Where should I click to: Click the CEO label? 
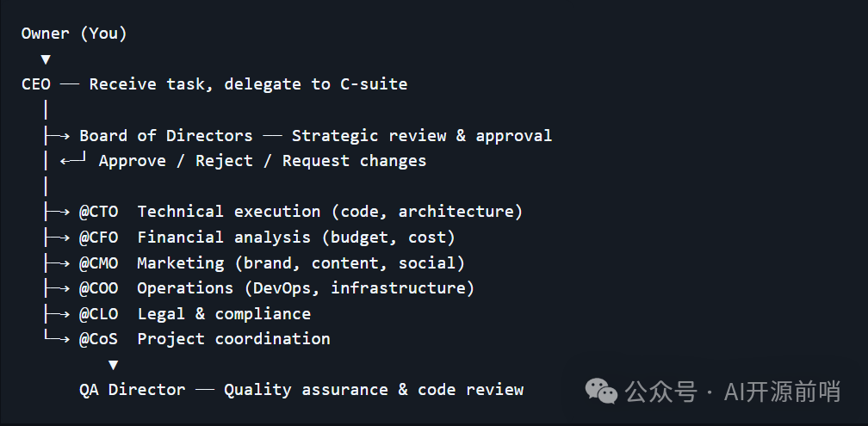[36, 84]
